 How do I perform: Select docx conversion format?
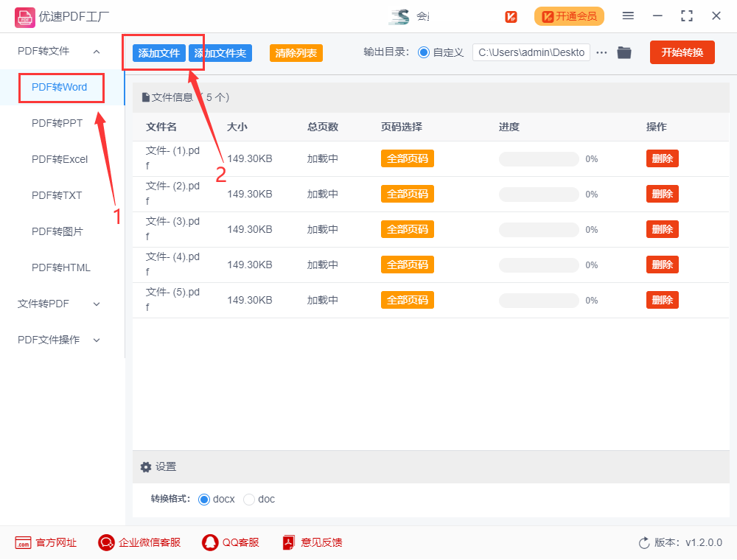coord(204,500)
